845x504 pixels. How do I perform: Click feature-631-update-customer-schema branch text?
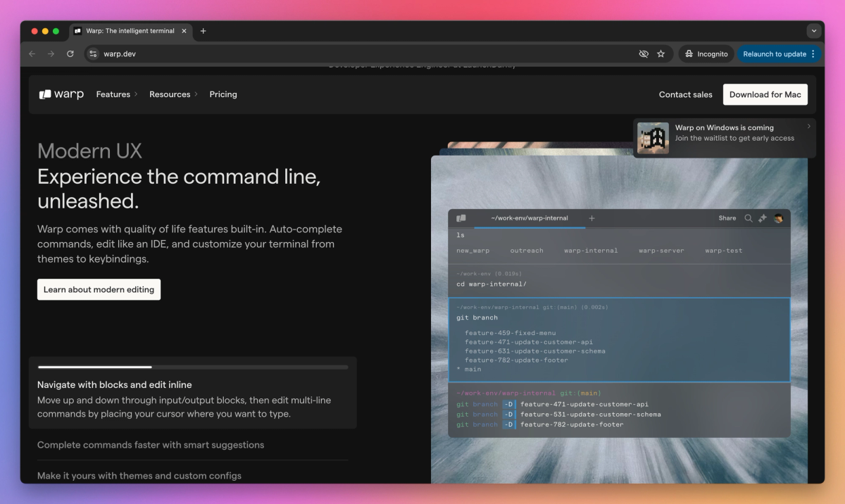click(x=535, y=351)
